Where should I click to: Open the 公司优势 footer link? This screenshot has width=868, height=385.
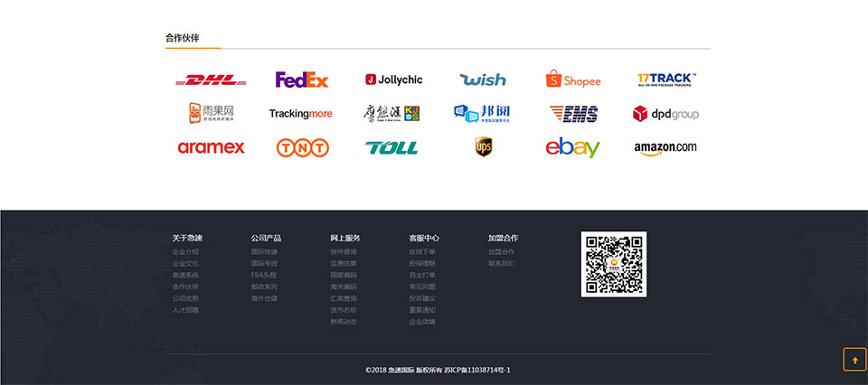point(185,298)
